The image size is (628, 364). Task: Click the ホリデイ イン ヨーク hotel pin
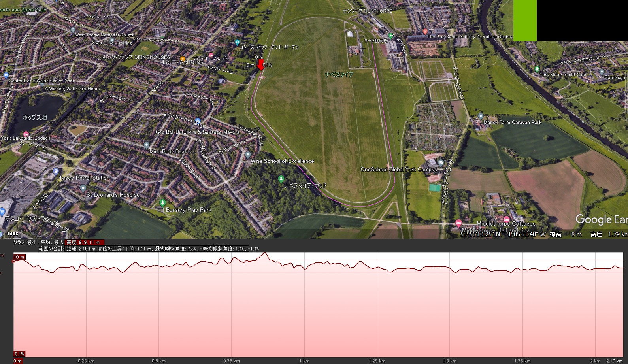pyautogui.click(x=211, y=55)
